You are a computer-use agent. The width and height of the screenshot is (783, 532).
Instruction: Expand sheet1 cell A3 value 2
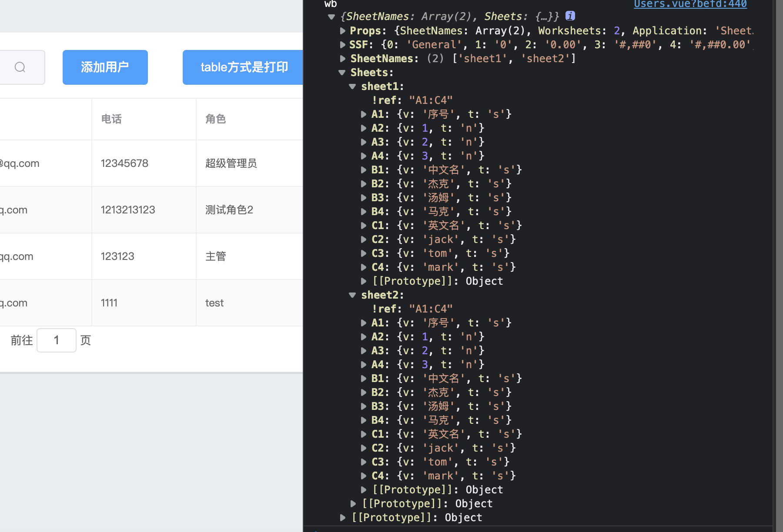364,142
